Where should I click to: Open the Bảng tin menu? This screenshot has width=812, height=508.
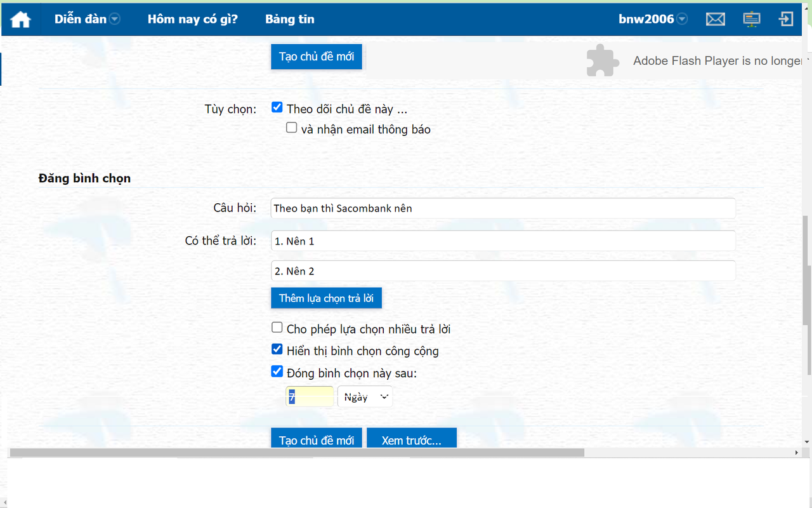[290, 19]
